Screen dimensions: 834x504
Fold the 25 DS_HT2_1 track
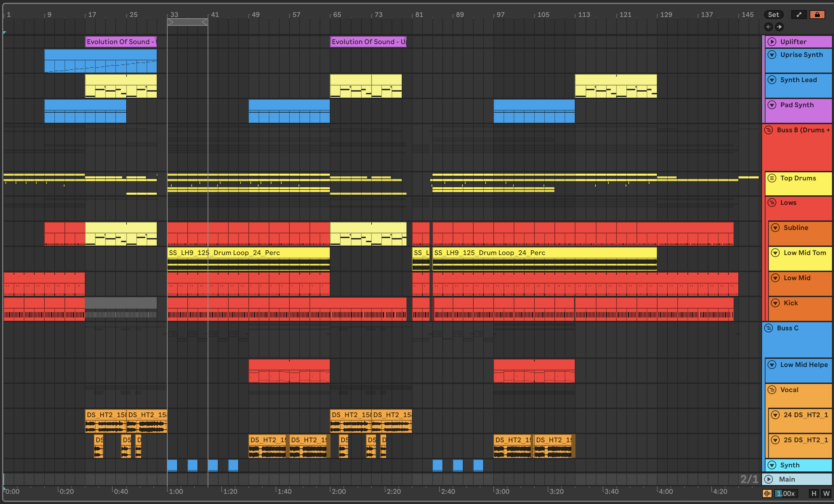tap(775, 440)
